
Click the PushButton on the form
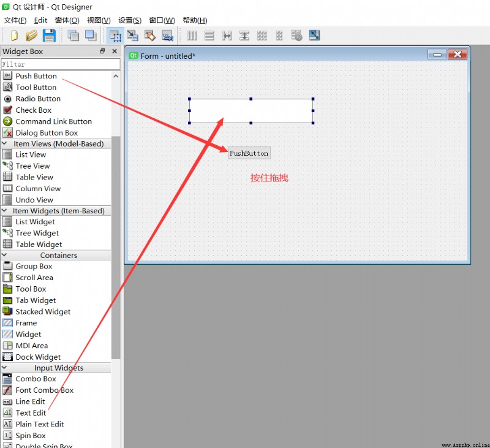(249, 153)
